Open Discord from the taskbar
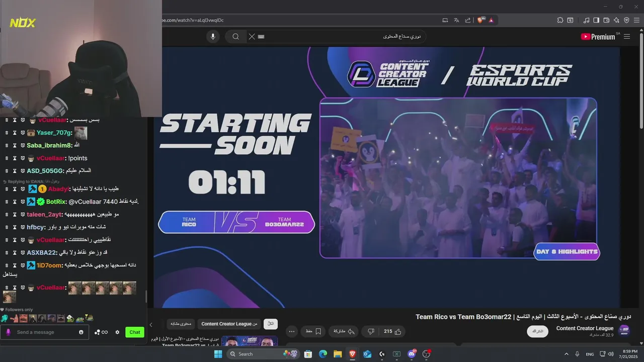644x362 pixels. tap(412, 354)
